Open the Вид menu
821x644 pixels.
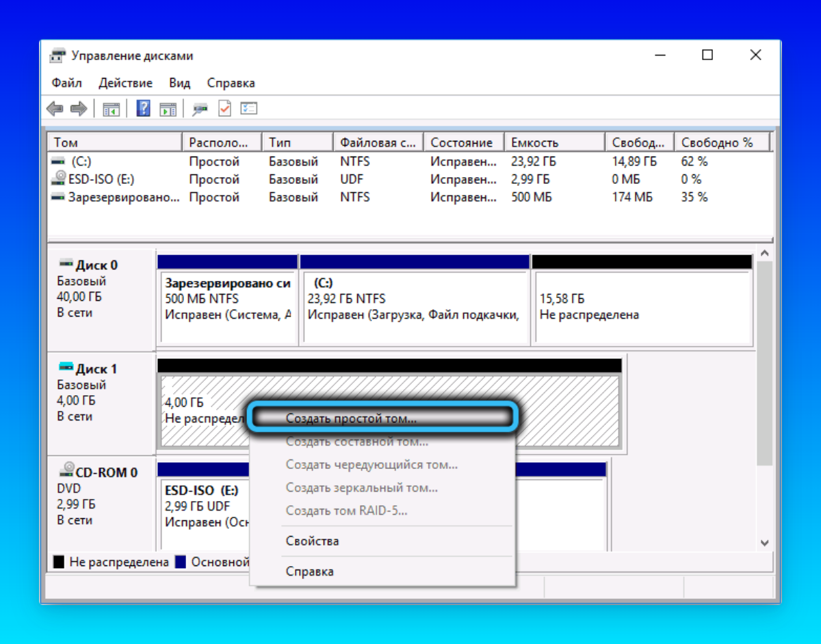(179, 83)
